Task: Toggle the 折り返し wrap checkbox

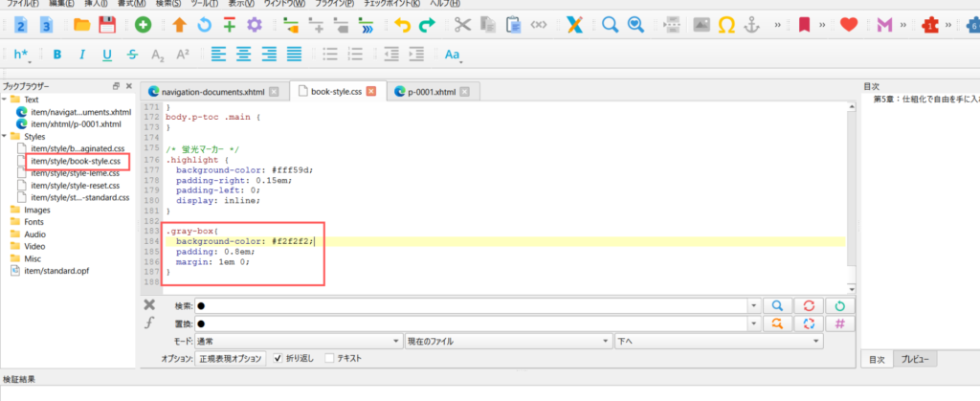Action: click(x=278, y=359)
